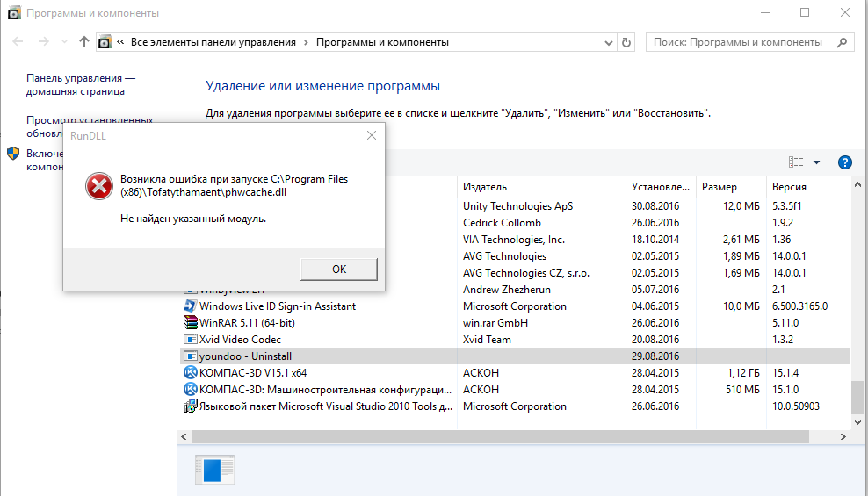Open recent locations dropdown arrow
Viewport: 868px width, 496px height.
(64, 42)
